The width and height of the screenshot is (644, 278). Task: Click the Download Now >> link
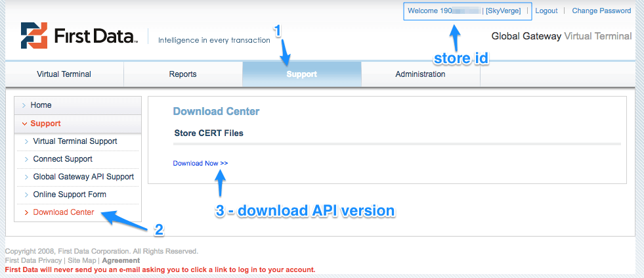click(x=200, y=163)
